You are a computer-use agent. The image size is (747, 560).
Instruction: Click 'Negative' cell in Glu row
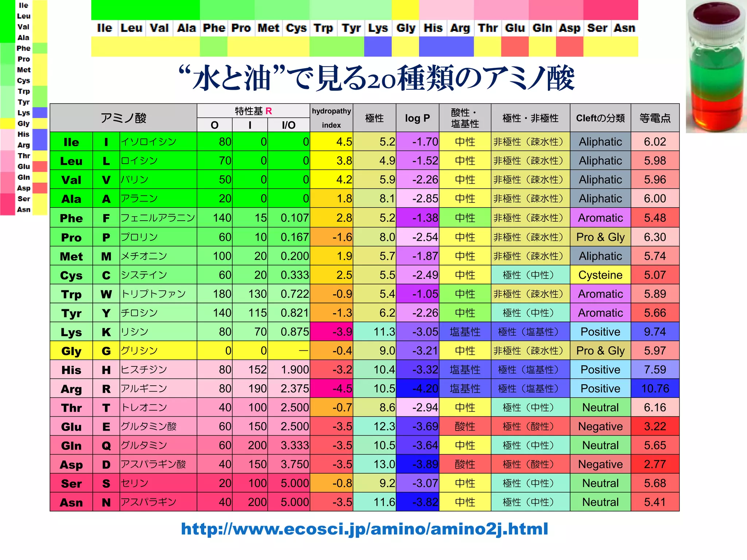(600, 427)
